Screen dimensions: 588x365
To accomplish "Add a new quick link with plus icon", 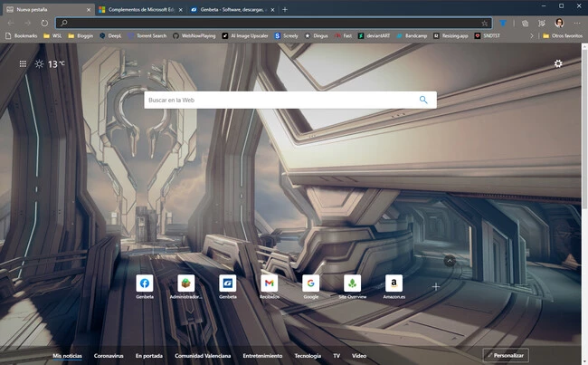I will tap(435, 286).
